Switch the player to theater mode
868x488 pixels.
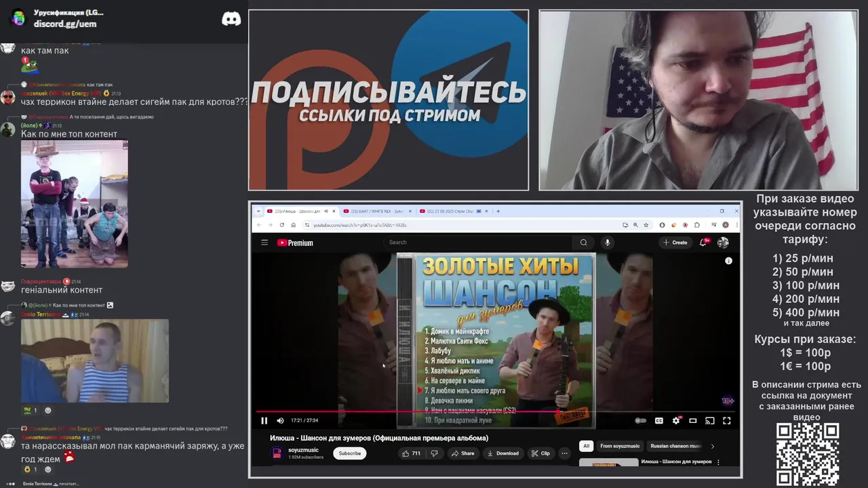point(693,421)
